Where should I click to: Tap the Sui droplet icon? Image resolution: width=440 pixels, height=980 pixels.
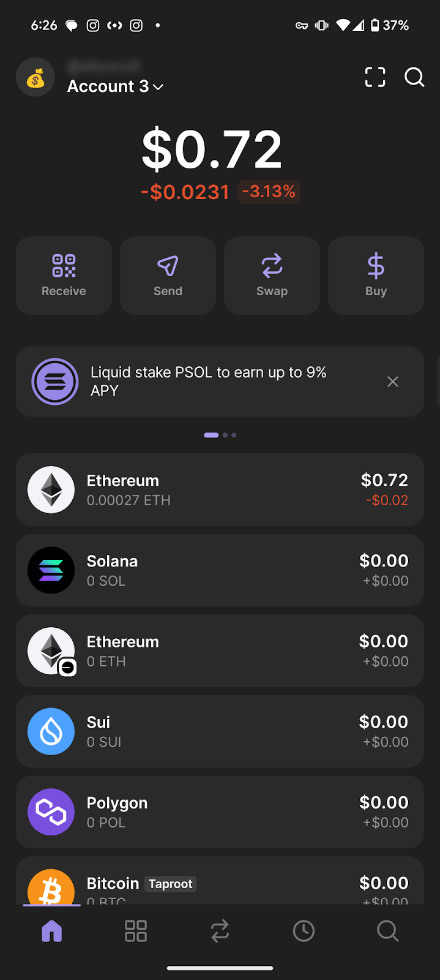51,731
